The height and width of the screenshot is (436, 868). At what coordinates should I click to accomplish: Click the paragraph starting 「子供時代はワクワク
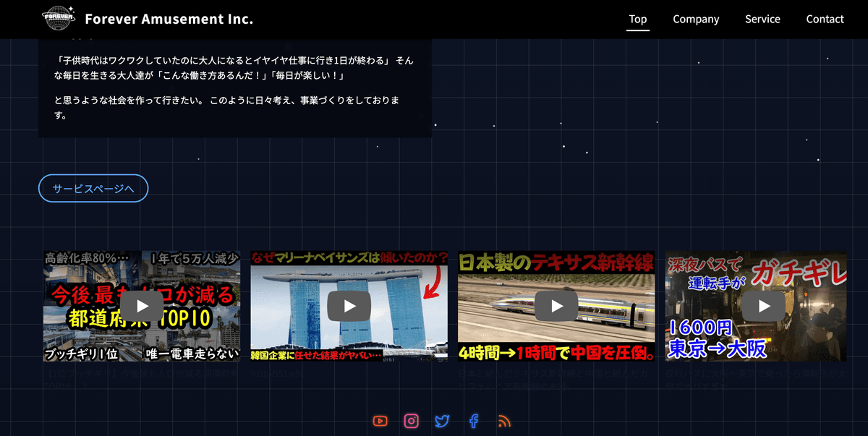[234, 68]
